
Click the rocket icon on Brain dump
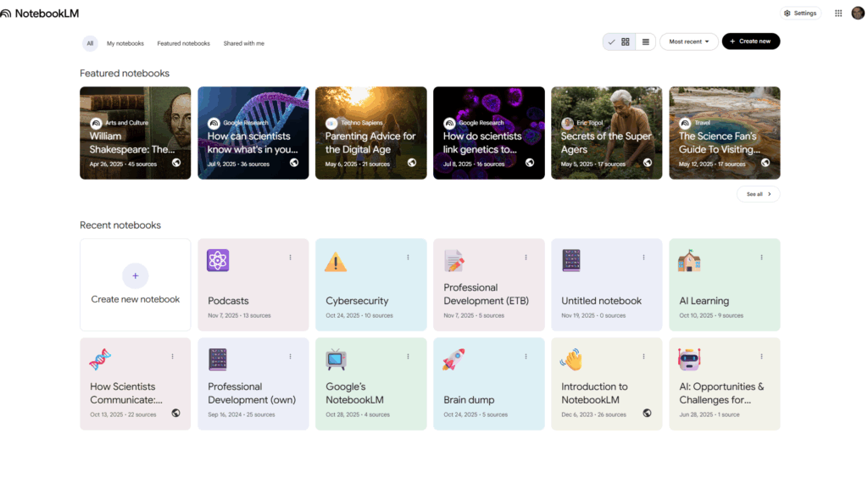[453, 360]
